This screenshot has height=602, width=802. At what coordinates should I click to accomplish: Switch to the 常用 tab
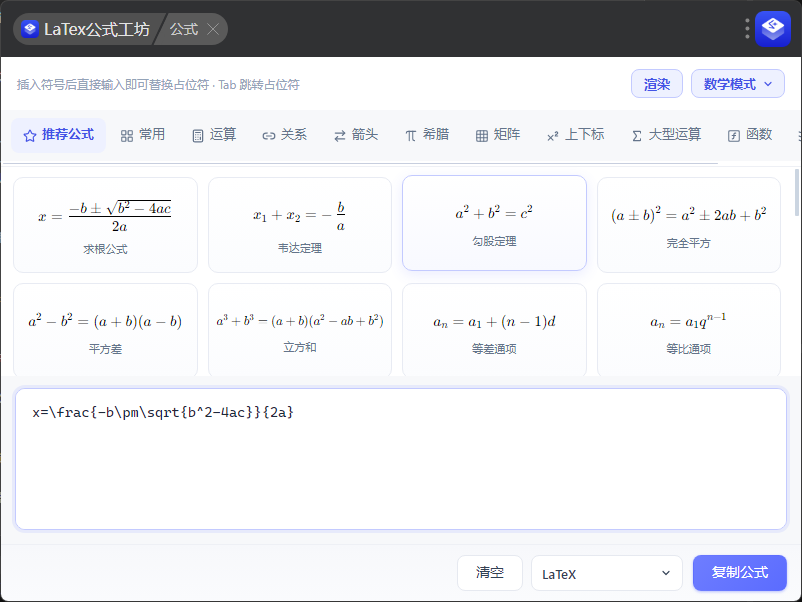[143, 135]
